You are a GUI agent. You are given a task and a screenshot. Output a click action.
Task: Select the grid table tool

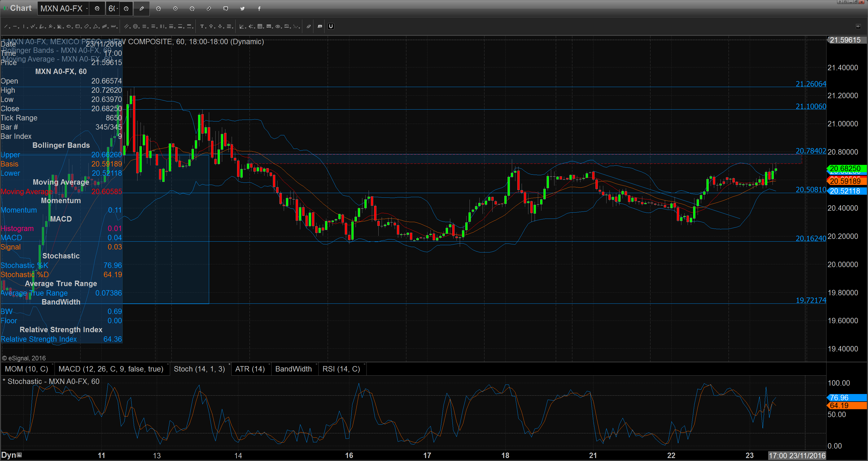click(260, 26)
